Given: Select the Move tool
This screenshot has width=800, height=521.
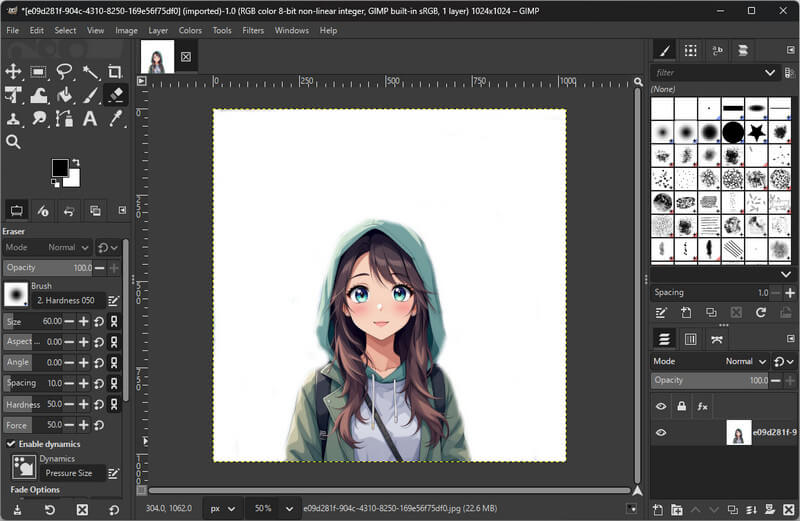Looking at the screenshot, I should pyautogui.click(x=13, y=71).
